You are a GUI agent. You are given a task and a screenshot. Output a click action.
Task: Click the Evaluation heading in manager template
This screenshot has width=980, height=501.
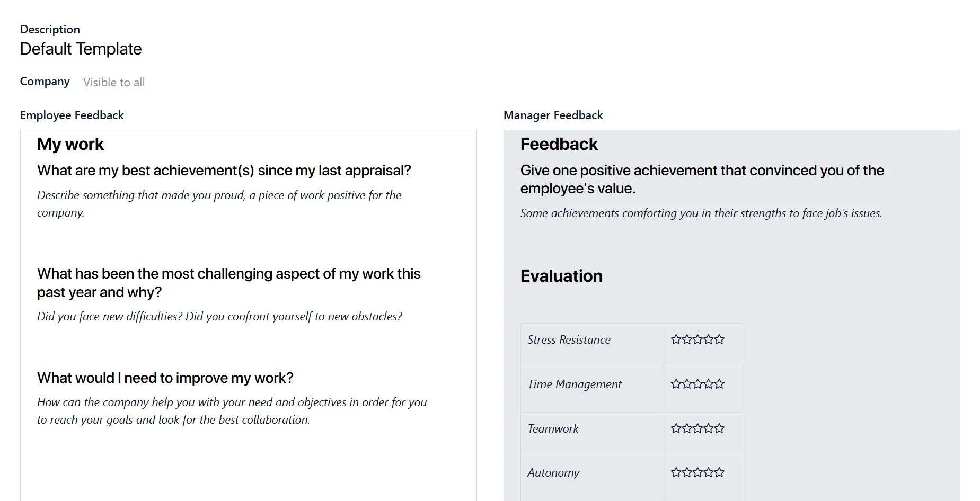pyautogui.click(x=561, y=276)
